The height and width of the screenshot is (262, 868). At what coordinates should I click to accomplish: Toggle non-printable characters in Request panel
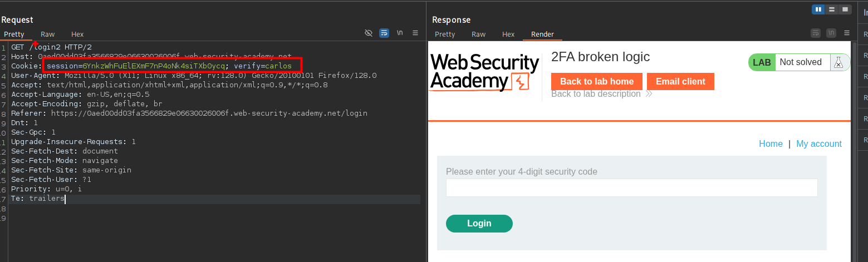click(400, 33)
